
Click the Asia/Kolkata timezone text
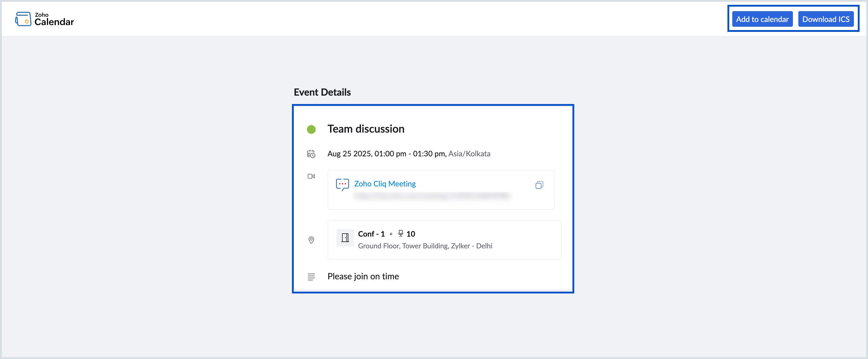click(x=469, y=154)
